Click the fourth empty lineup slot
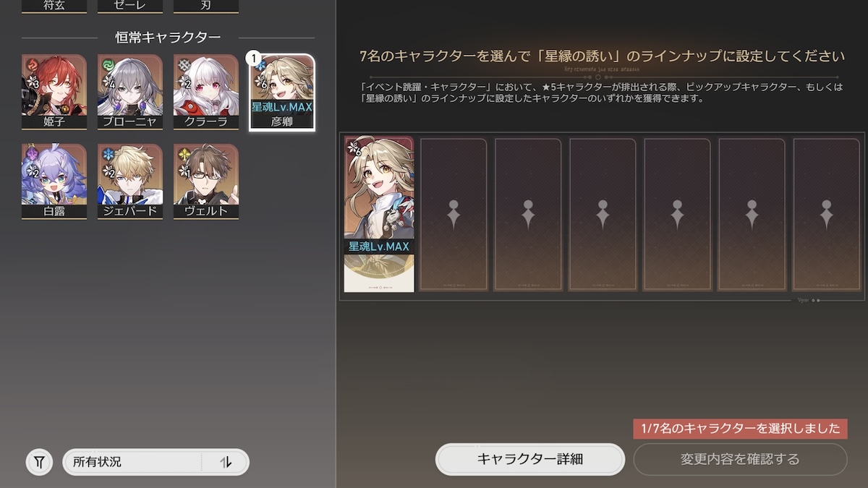This screenshot has height=488, width=868. coord(603,215)
